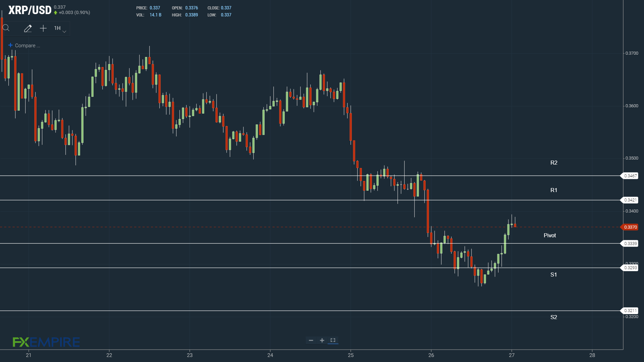The image size is (644, 362).
Task: Click the 0.3421 R1 price label
Action: tap(630, 200)
